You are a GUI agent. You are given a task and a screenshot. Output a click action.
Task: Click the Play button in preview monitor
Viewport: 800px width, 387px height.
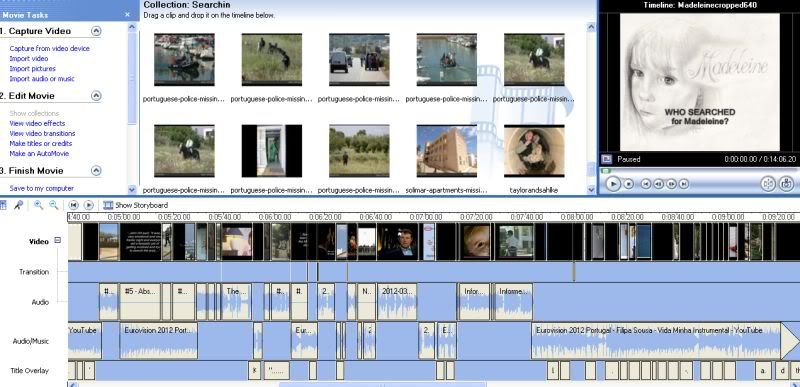613,184
